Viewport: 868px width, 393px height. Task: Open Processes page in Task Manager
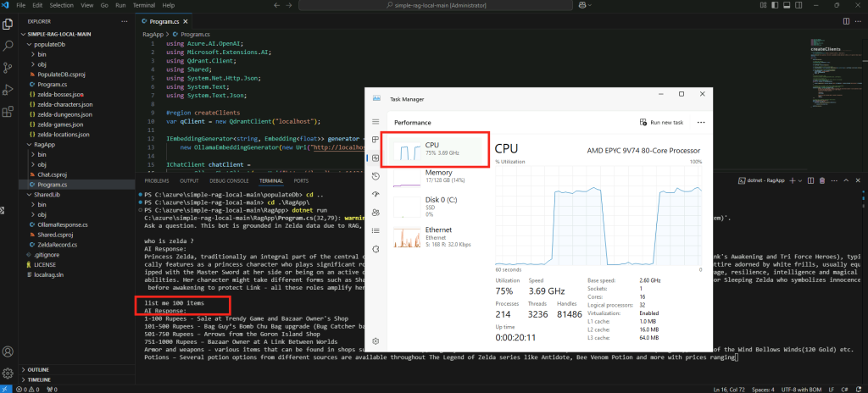point(376,140)
